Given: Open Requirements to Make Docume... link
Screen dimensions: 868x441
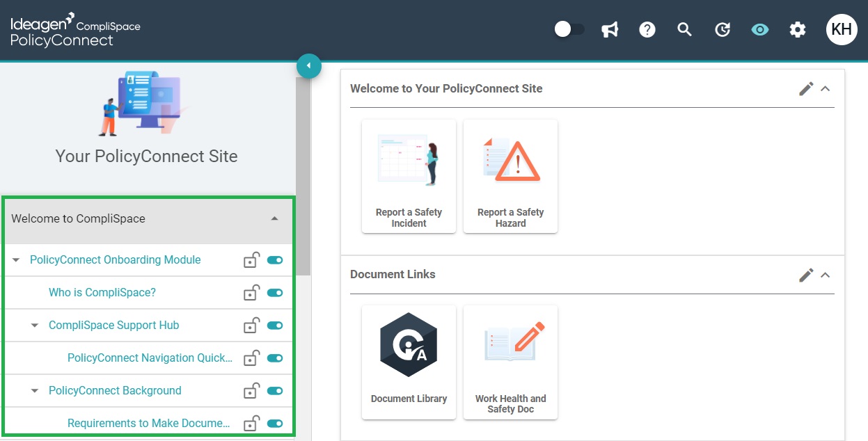Looking at the screenshot, I should (149, 424).
